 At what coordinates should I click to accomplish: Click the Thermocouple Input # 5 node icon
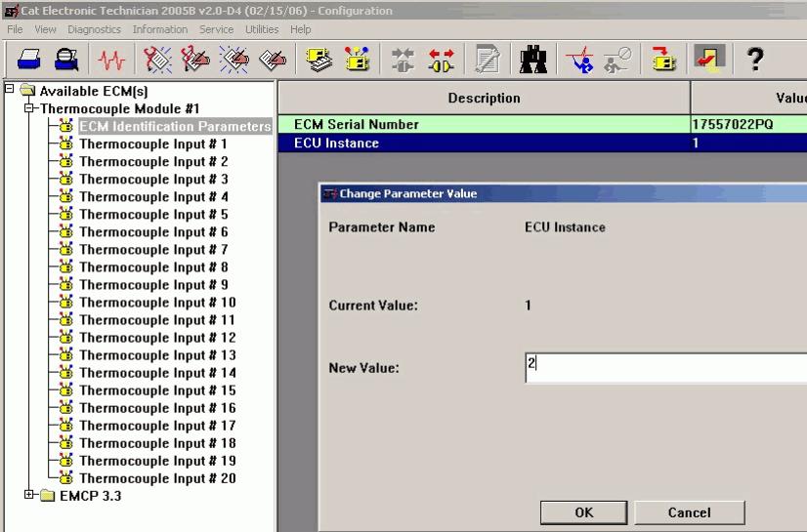[65, 214]
